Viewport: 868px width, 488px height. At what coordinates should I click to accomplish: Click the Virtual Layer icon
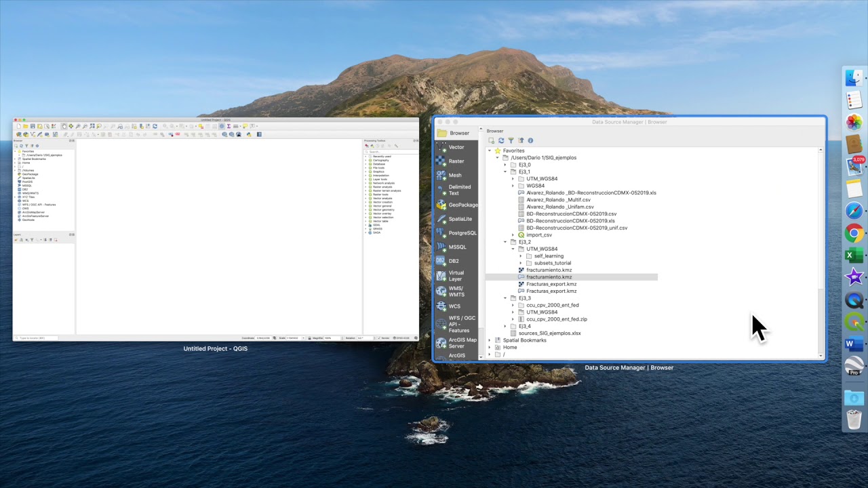(441, 275)
